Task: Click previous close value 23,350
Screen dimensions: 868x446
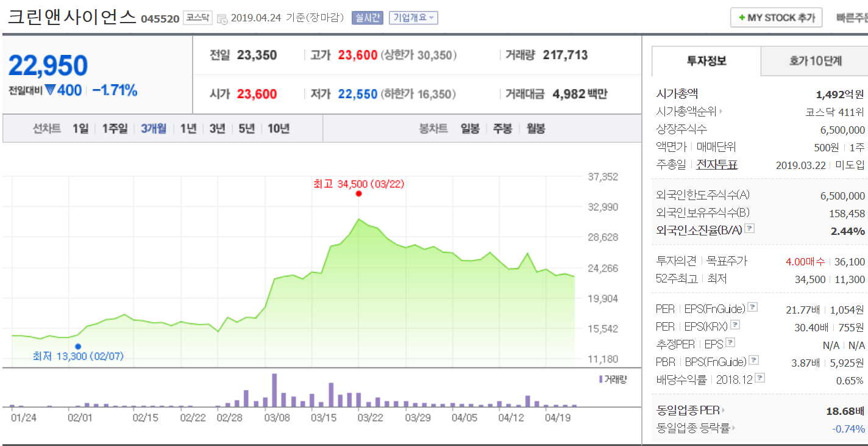Action: tap(257, 56)
